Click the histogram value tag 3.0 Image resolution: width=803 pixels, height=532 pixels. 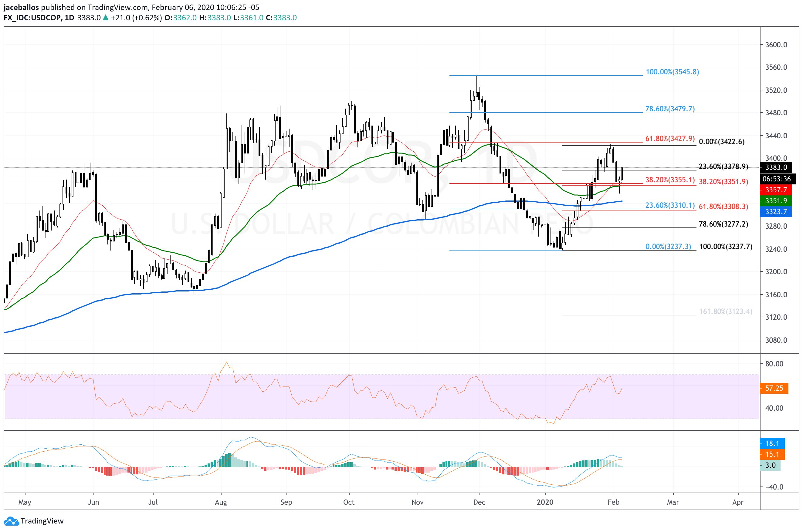771,465
